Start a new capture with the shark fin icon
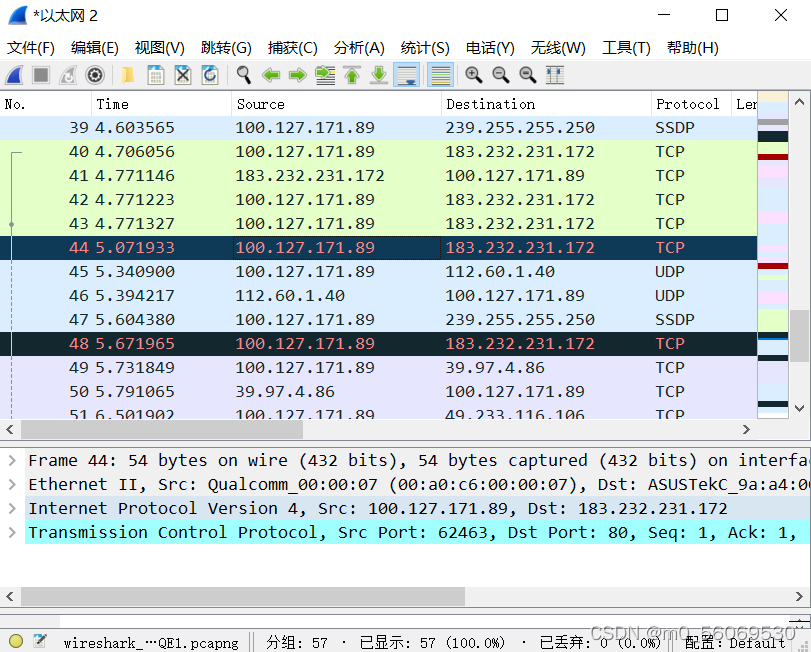The width and height of the screenshot is (811, 652). [14, 74]
